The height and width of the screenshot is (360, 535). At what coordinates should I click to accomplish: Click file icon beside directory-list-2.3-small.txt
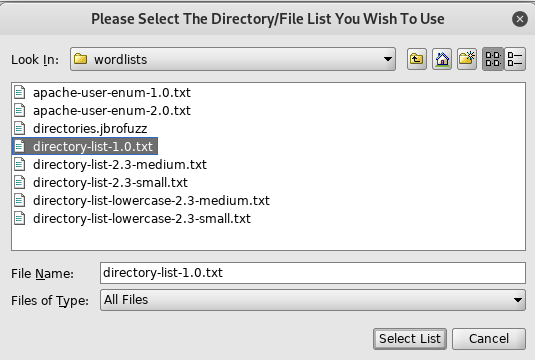pyautogui.click(x=19, y=183)
